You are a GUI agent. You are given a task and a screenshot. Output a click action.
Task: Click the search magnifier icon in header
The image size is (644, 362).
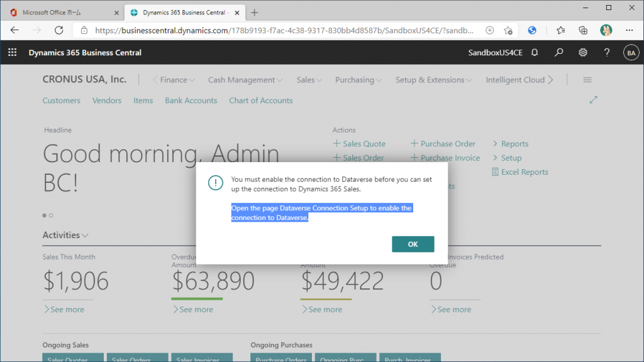558,53
